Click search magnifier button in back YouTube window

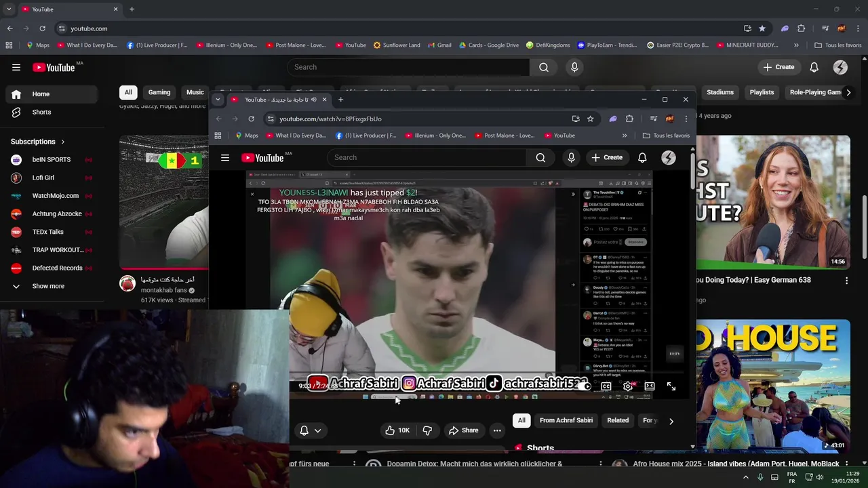pos(544,67)
